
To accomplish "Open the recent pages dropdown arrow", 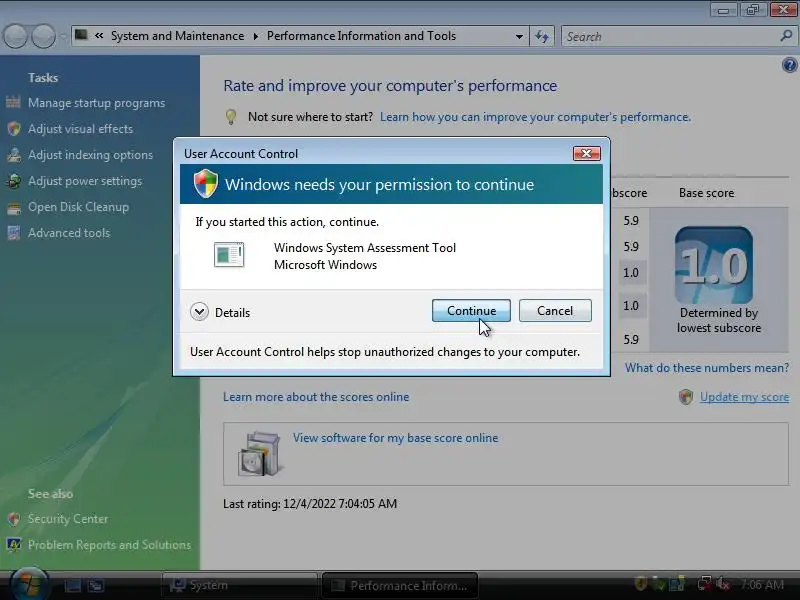I will tap(63, 36).
